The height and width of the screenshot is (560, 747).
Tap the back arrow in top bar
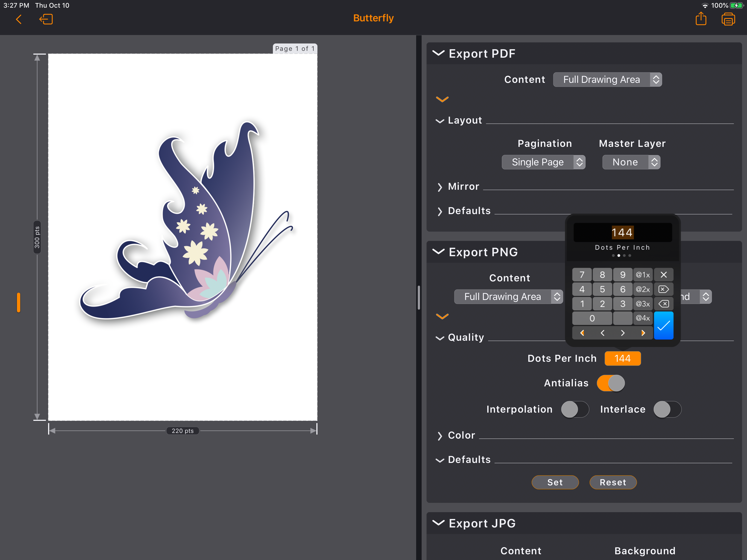(19, 19)
